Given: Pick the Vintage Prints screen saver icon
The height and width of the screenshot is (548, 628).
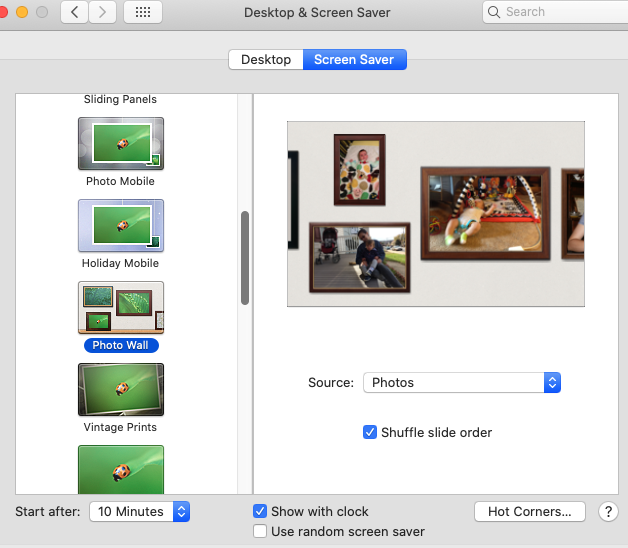Looking at the screenshot, I should point(121,389).
